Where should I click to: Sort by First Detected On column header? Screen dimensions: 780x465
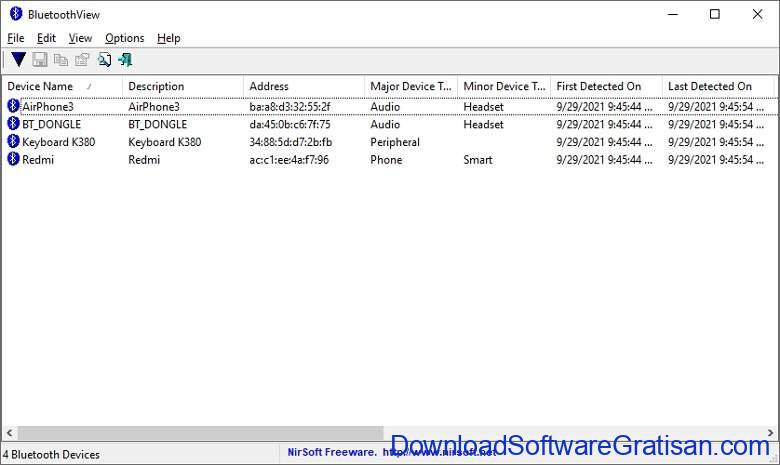click(606, 87)
